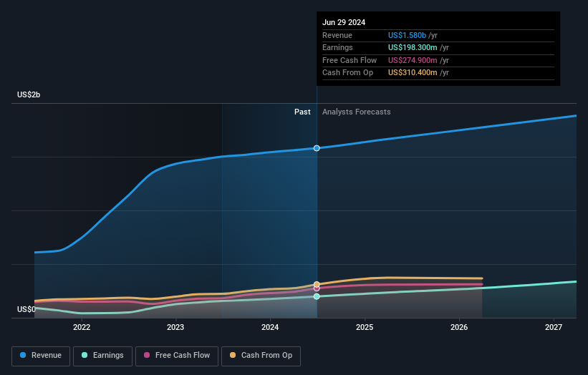The height and width of the screenshot is (375, 588).
Task: Toggle the Revenue legend button
Action: click(x=41, y=356)
